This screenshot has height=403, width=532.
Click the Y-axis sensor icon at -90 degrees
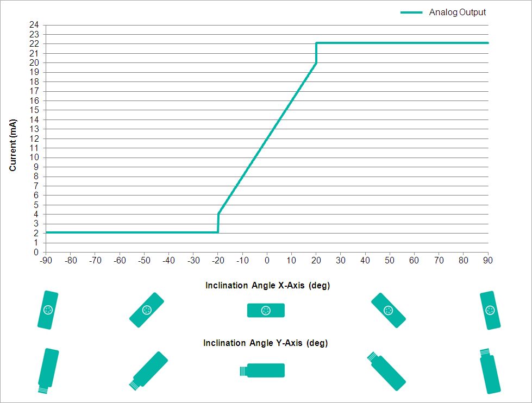click(x=48, y=371)
